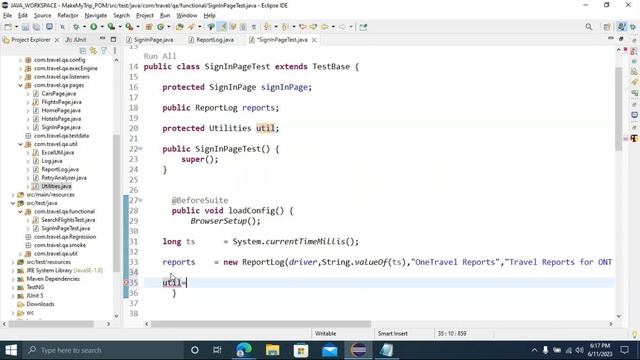Select SignInPageTest.java in Project Explorer
Screen dimensions: 640x360
[65, 228]
